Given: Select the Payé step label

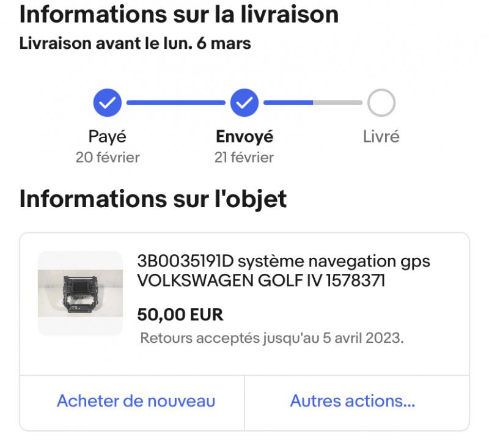Looking at the screenshot, I should [x=108, y=136].
